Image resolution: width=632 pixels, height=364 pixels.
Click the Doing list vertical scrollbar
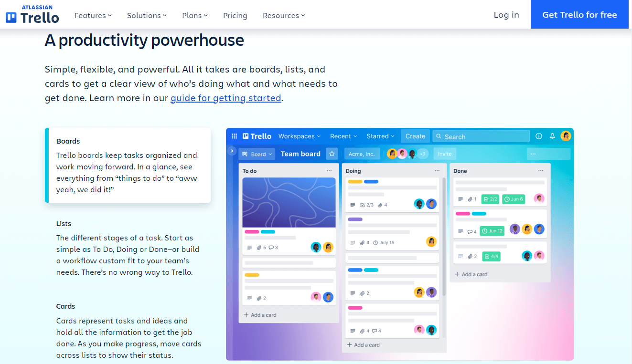tap(444, 237)
